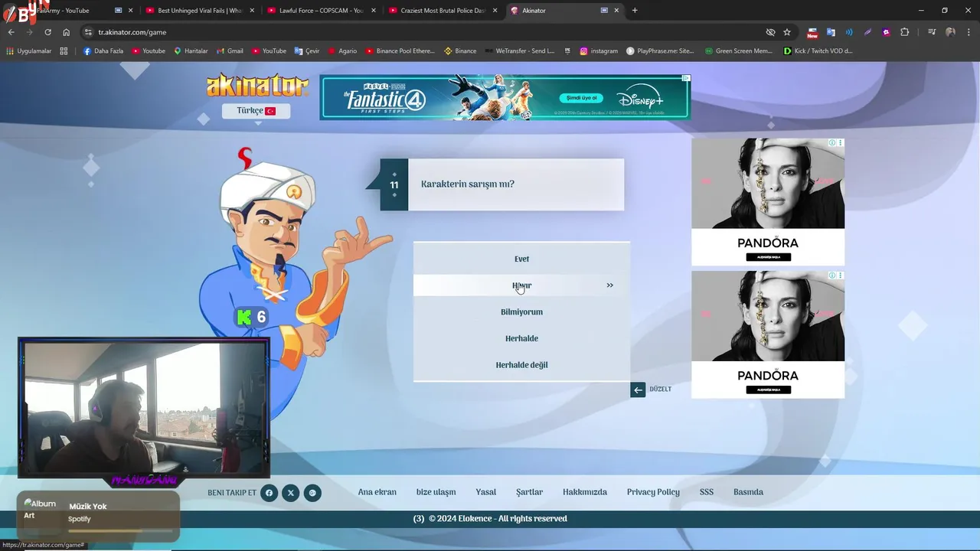This screenshot has width=980, height=551.
Task: Open the Kick / Twitch VOD bookmark
Action: click(x=818, y=51)
